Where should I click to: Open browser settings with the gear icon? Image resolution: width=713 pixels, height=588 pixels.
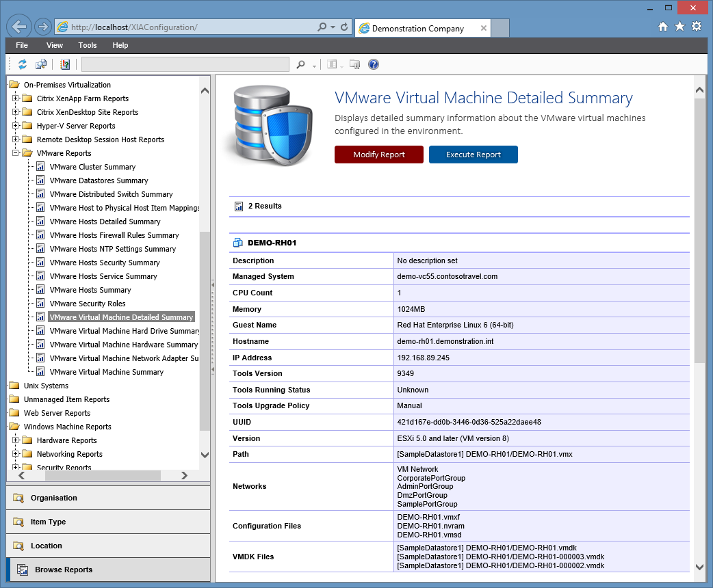[x=697, y=26]
